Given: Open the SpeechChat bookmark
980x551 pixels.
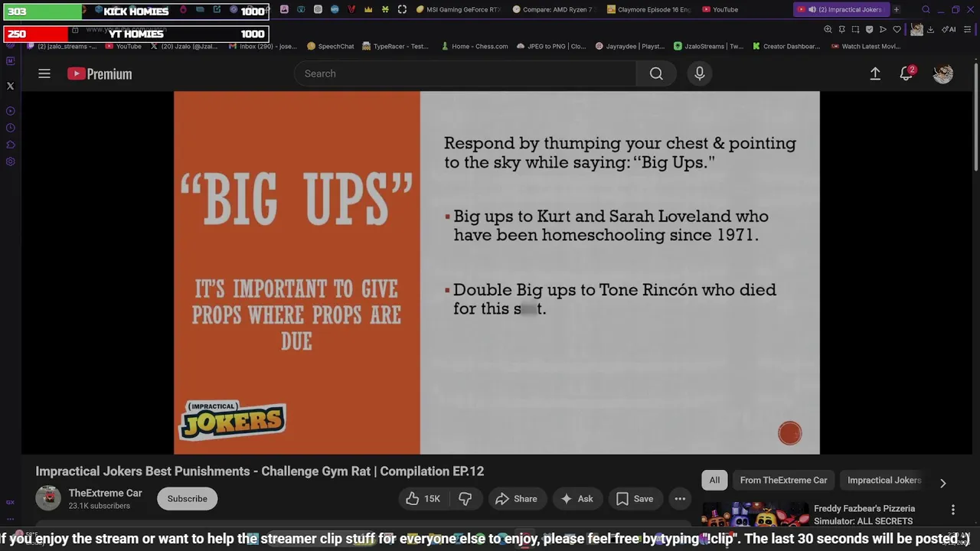Looking at the screenshot, I should (331, 46).
